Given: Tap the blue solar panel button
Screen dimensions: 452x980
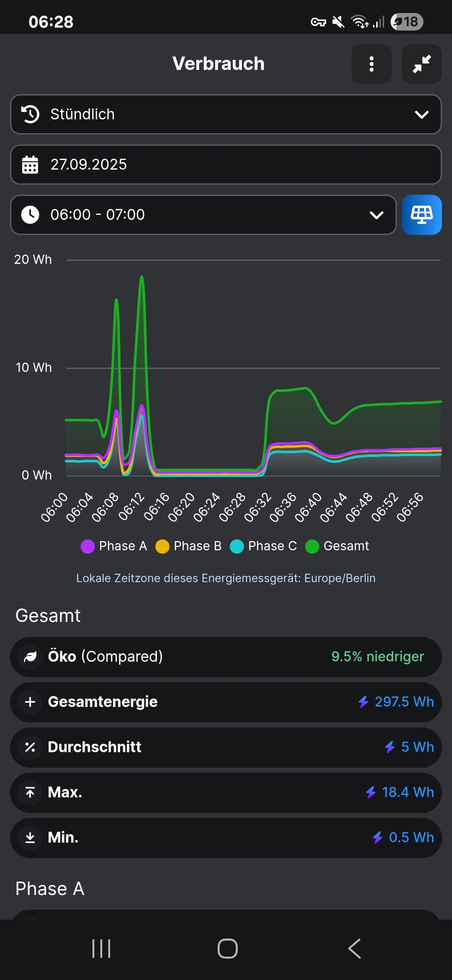Looking at the screenshot, I should [421, 215].
